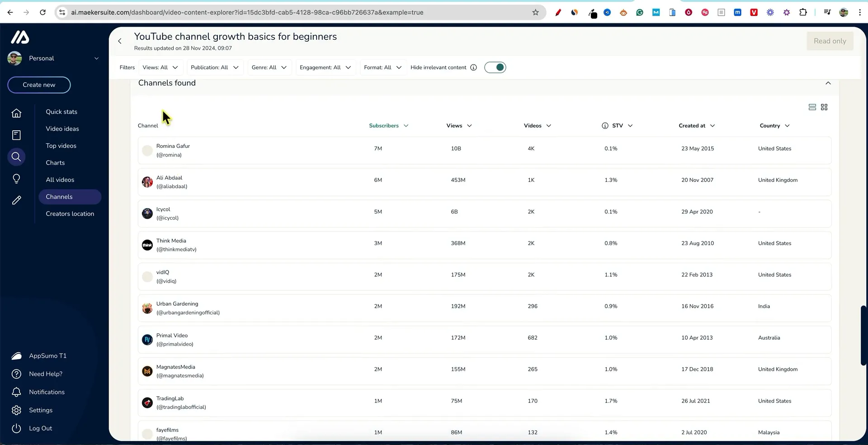The width and height of the screenshot is (868, 445).
Task: Open the Need Help question mark icon
Action: pos(16,374)
